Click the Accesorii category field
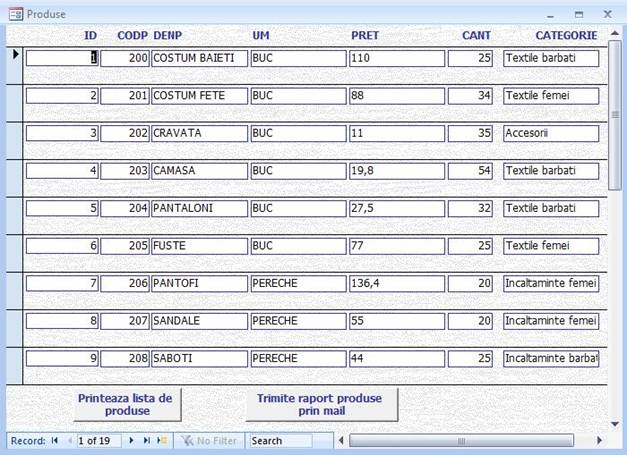The image size is (627, 455). tap(551, 134)
